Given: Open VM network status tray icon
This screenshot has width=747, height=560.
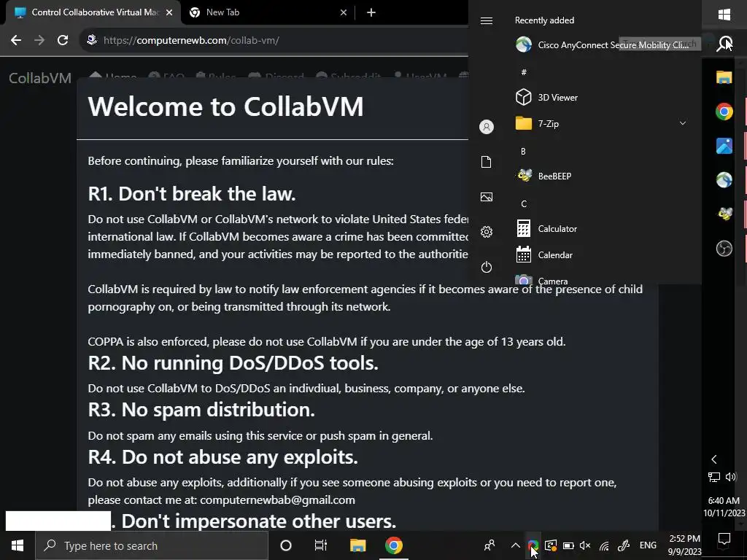Looking at the screenshot, I should [x=713, y=477].
